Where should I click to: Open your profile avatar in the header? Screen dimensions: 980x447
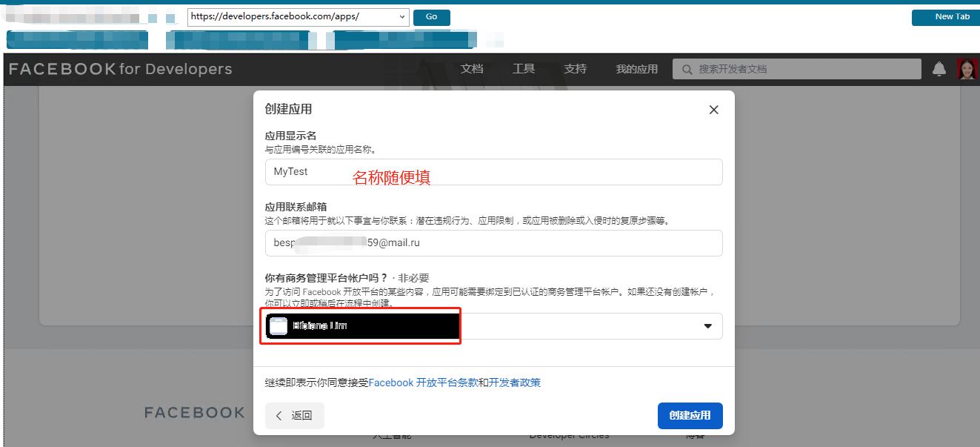967,69
